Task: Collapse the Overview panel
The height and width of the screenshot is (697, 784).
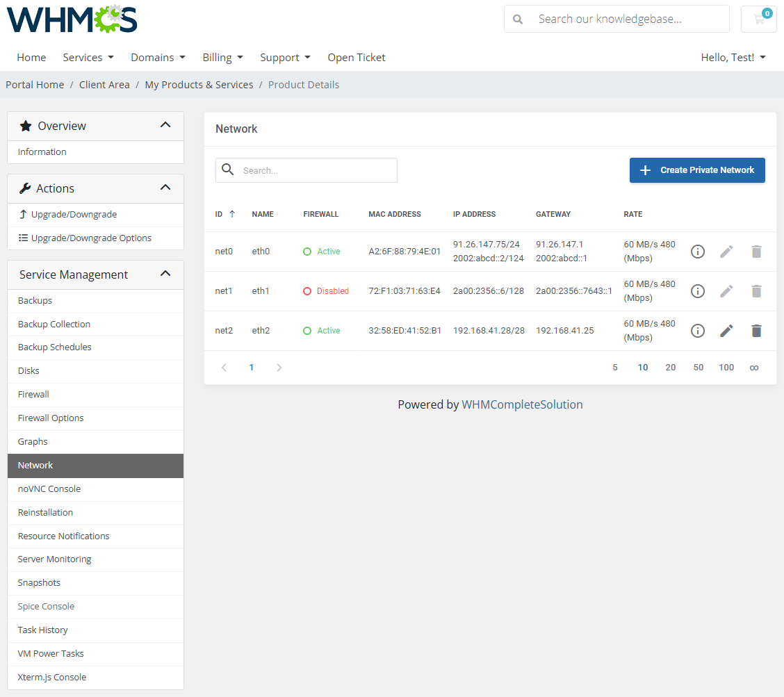Action: click(x=165, y=125)
